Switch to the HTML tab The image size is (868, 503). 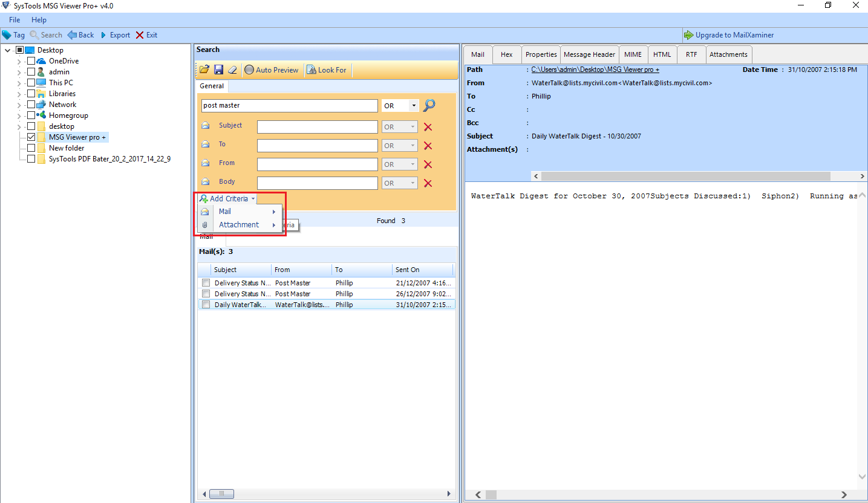point(662,54)
